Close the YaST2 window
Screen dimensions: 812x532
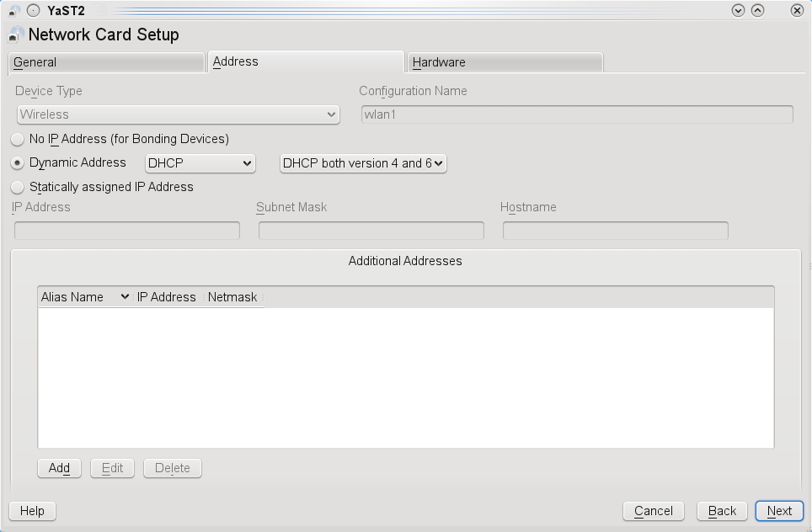click(x=797, y=11)
